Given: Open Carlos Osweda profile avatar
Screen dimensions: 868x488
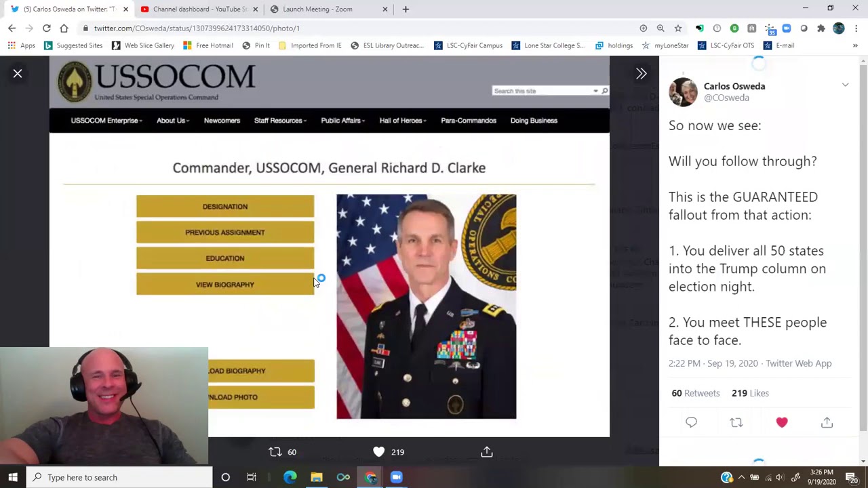Looking at the screenshot, I should (x=683, y=92).
